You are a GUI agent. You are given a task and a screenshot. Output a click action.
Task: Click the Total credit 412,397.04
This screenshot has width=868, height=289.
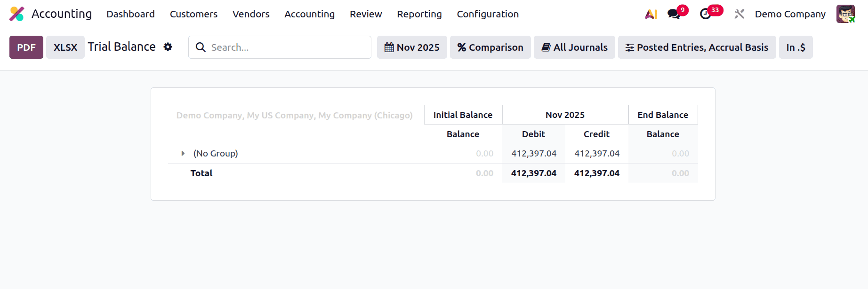[597, 173]
